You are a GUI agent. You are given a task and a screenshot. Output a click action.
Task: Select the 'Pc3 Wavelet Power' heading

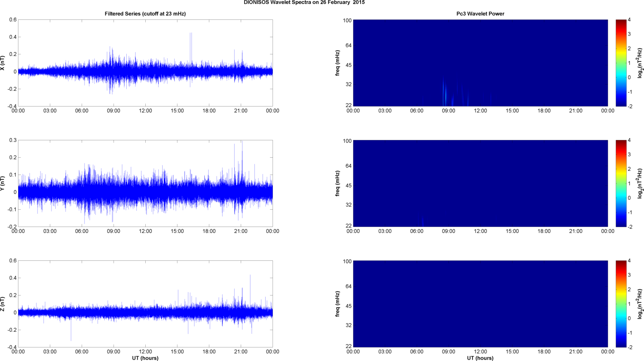[x=480, y=14]
